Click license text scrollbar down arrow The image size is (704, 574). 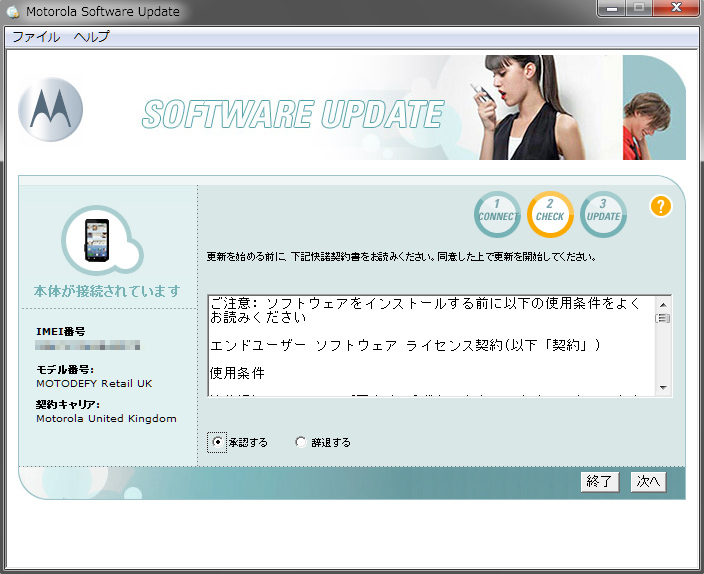coord(662,388)
